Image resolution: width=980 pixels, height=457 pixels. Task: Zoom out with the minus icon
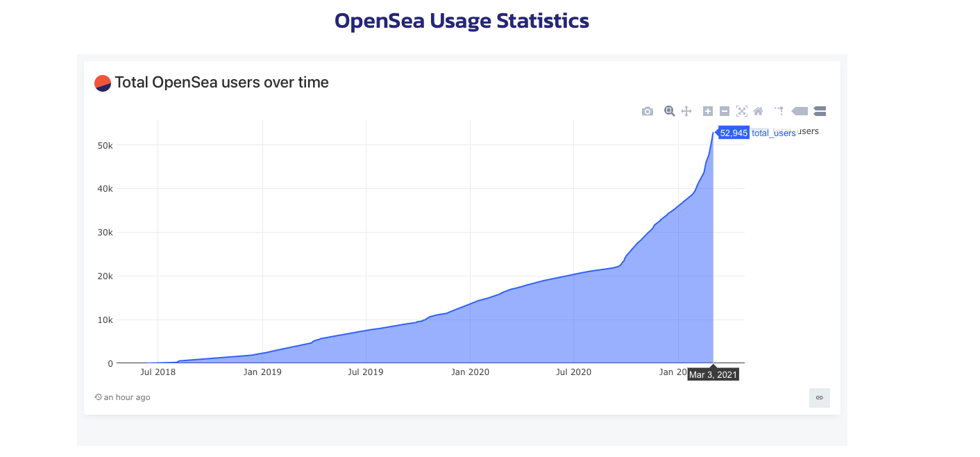point(725,111)
